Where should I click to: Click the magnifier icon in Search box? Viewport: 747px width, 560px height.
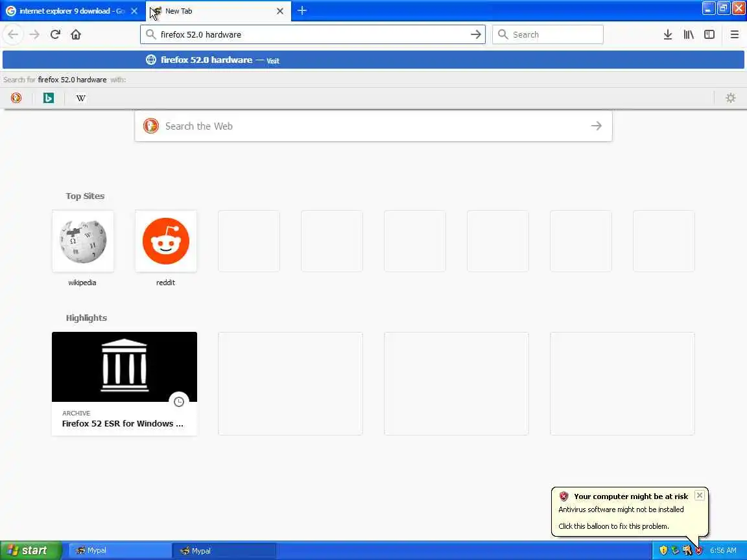click(503, 34)
